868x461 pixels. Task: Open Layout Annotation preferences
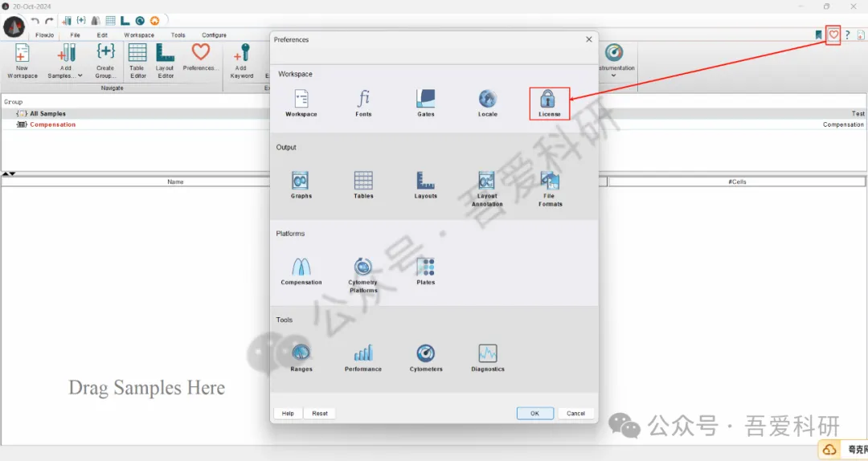(487, 189)
